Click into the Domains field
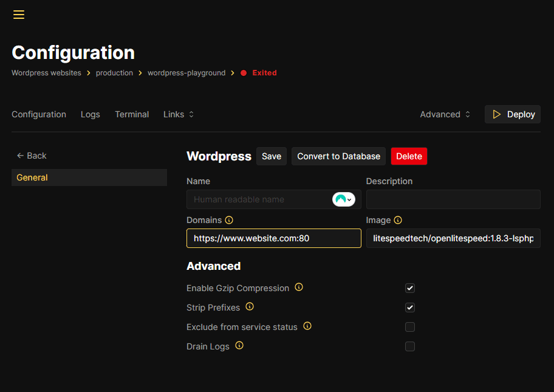This screenshot has height=392, width=554. point(274,238)
